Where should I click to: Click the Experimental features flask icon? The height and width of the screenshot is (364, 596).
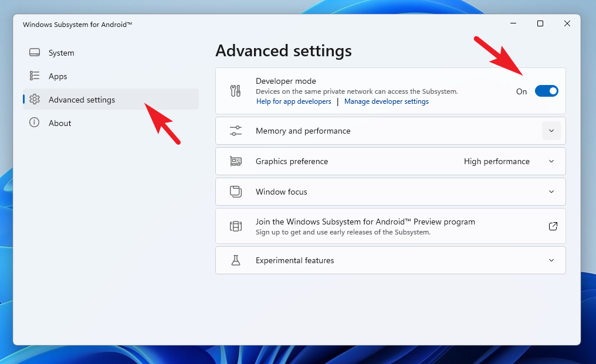pos(236,260)
